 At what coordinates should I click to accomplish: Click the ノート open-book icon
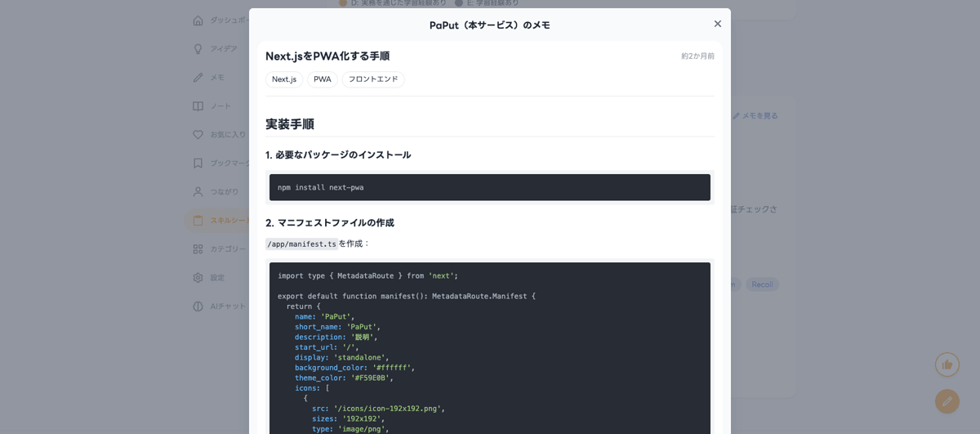pyautogui.click(x=198, y=105)
